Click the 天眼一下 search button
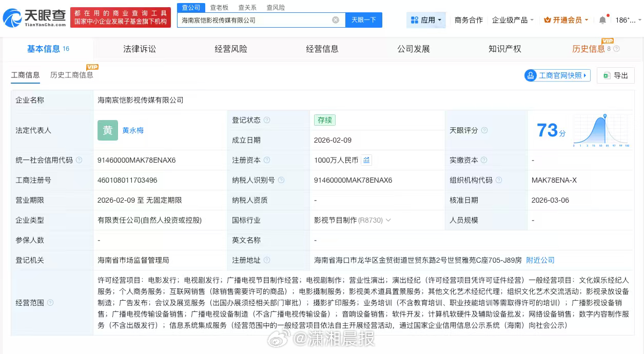The image size is (644, 354). [364, 19]
